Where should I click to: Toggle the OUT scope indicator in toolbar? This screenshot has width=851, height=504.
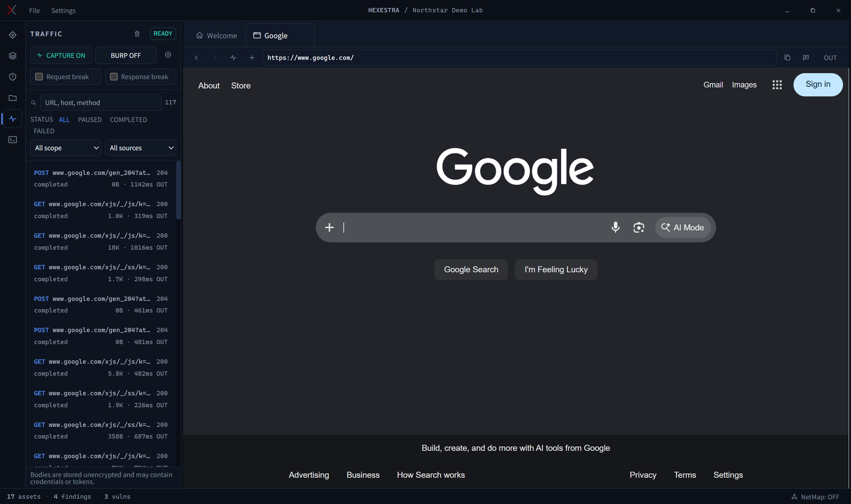(830, 58)
